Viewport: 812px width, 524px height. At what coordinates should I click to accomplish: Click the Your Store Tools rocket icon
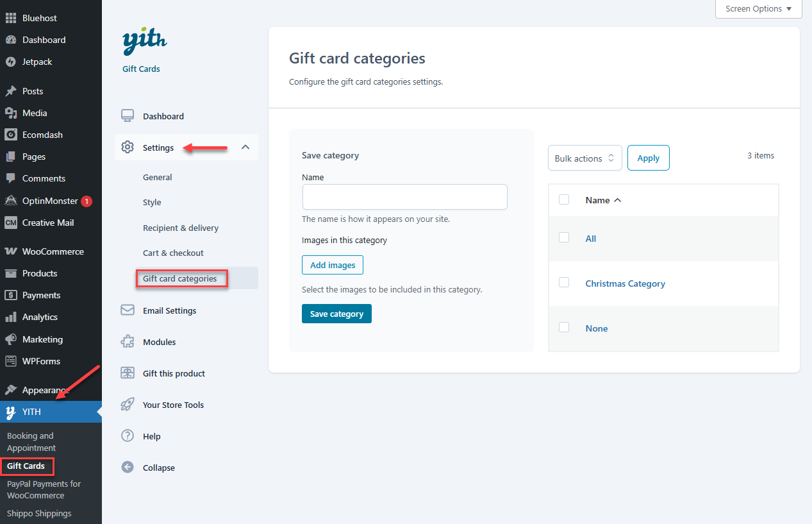127,405
